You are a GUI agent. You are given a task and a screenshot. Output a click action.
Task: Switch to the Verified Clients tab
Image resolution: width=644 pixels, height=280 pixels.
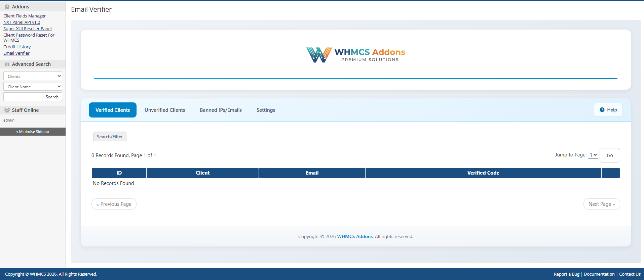pos(113,110)
